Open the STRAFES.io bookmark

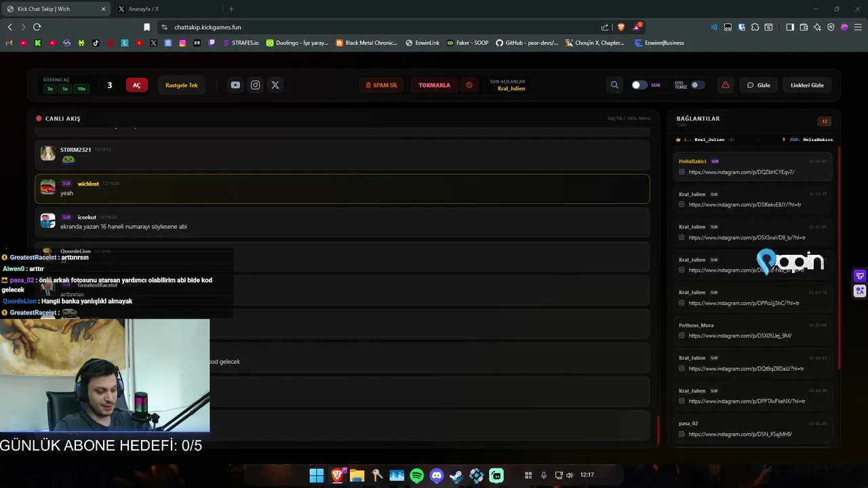click(241, 43)
